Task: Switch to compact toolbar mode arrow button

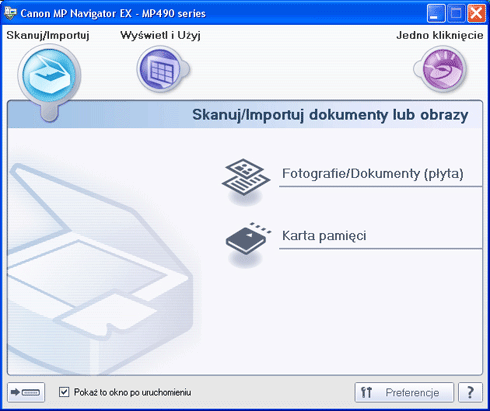Action: (x=26, y=392)
